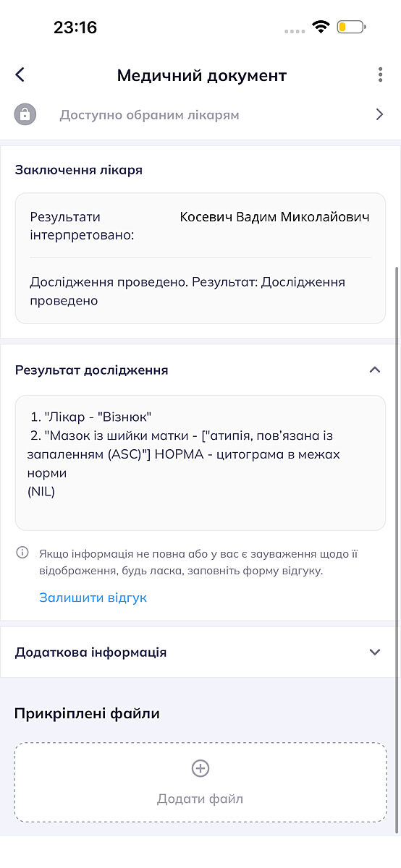
Task: Tap the padlock access icon
Action: click(x=25, y=114)
